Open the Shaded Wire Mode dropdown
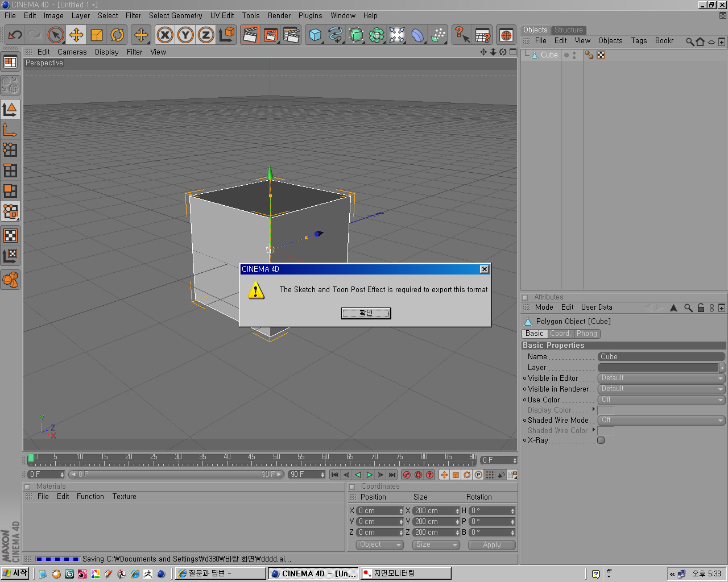Image resolution: width=728 pixels, height=582 pixels. point(661,420)
